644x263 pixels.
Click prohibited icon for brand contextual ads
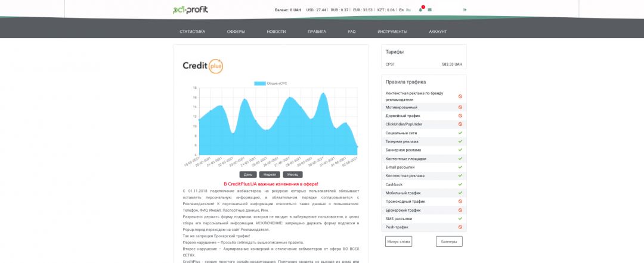[460, 96]
